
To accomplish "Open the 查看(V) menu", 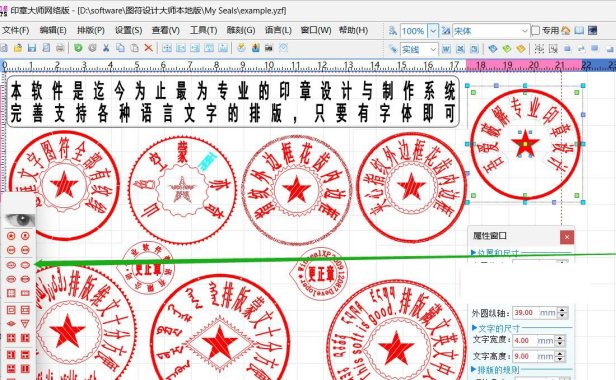I will 166,30.
